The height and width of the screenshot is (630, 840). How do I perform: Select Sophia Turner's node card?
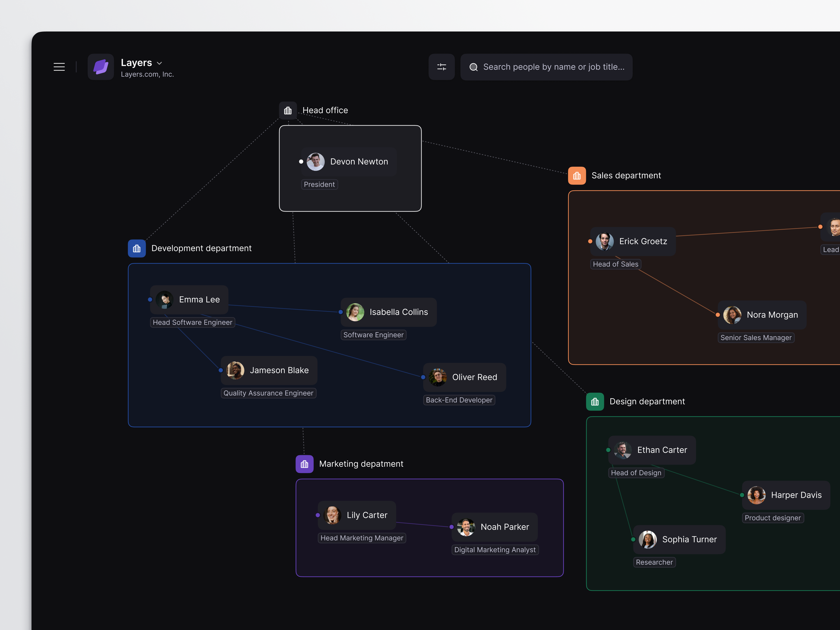click(x=679, y=539)
